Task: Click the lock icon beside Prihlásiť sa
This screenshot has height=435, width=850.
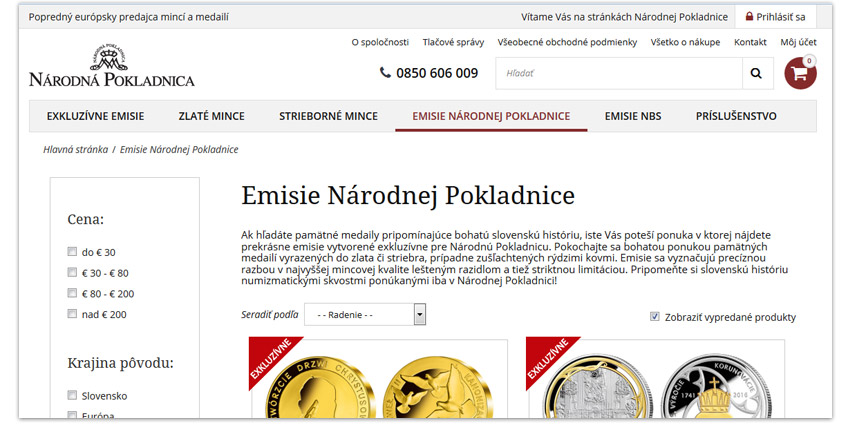Action: [x=749, y=17]
